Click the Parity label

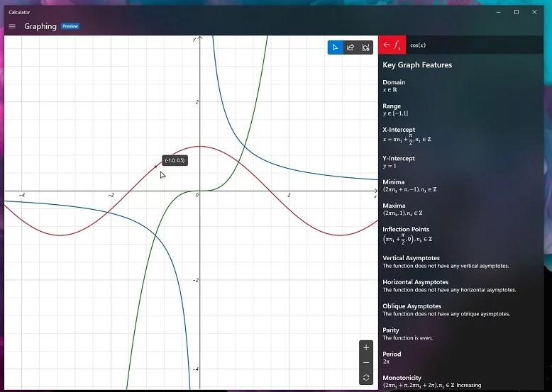click(x=391, y=330)
